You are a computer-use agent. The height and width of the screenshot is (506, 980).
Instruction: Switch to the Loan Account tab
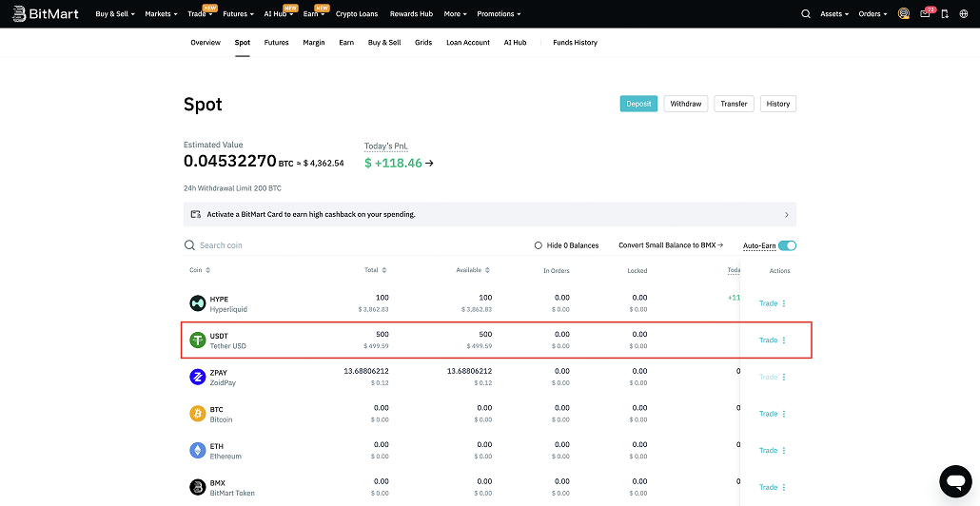[x=468, y=43]
